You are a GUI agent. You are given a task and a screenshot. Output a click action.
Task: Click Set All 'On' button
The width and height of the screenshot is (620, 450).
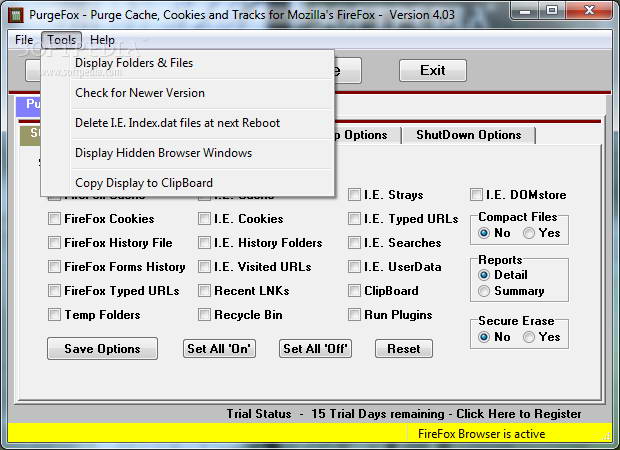point(219,349)
